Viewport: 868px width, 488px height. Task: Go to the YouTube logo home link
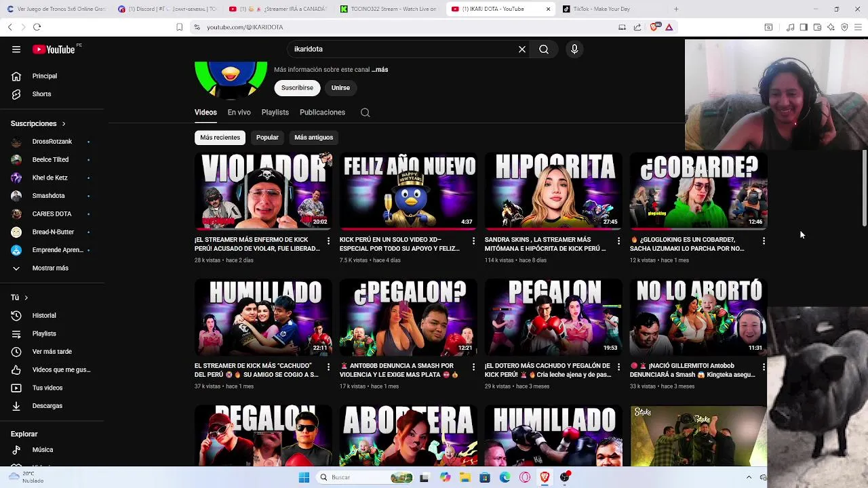tap(54, 49)
